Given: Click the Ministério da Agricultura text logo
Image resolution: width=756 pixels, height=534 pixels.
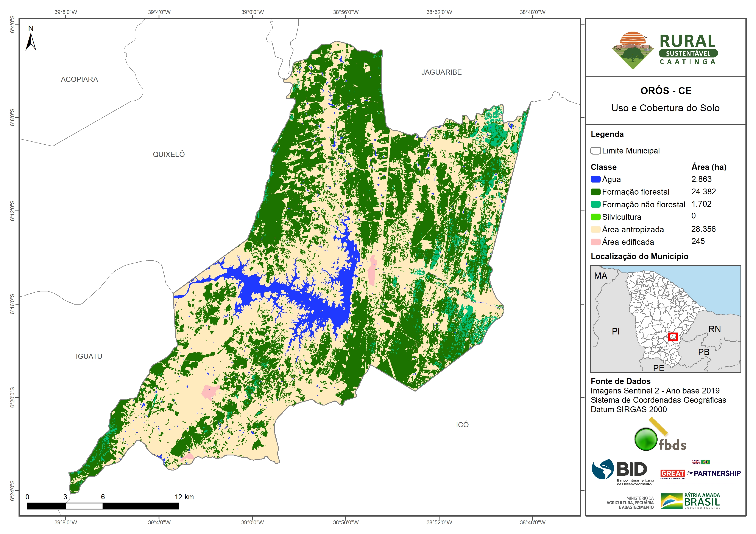Looking at the screenshot, I should coord(630,503).
